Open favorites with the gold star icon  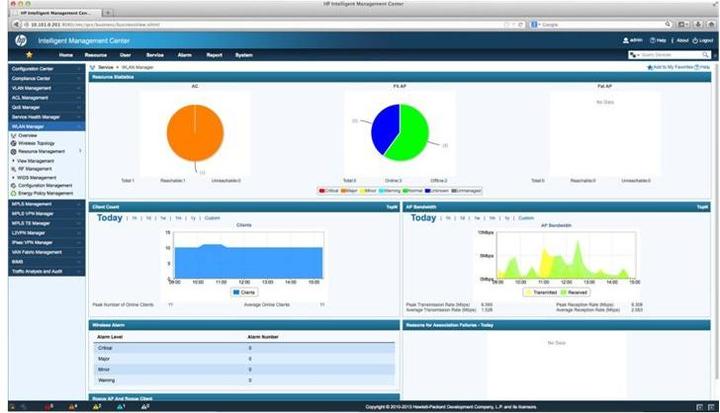click(x=29, y=55)
